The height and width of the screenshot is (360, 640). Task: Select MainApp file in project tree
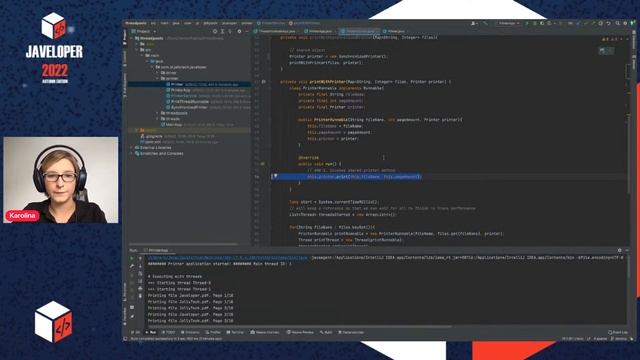pyautogui.click(x=173, y=124)
